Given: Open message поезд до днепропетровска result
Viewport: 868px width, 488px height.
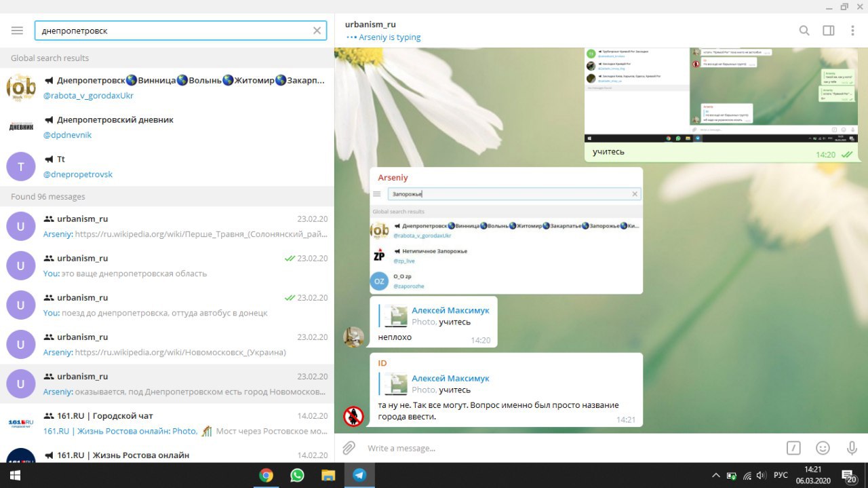Looking at the screenshot, I should point(167,305).
